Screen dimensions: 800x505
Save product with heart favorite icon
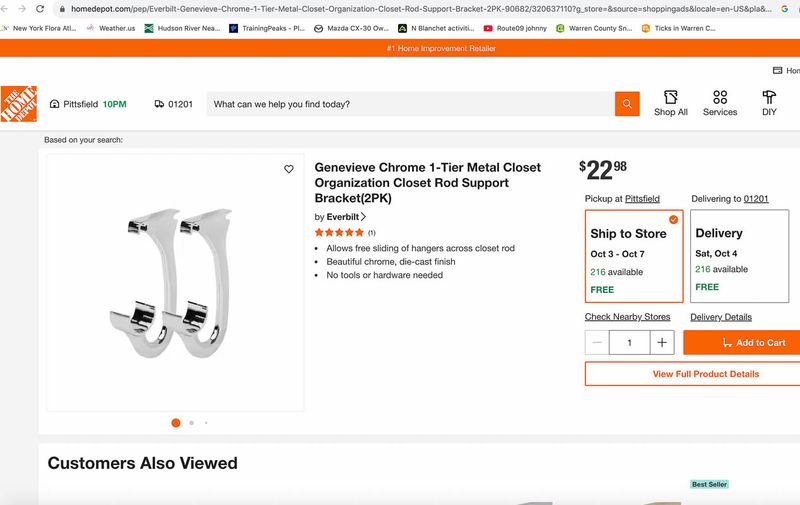(x=289, y=169)
